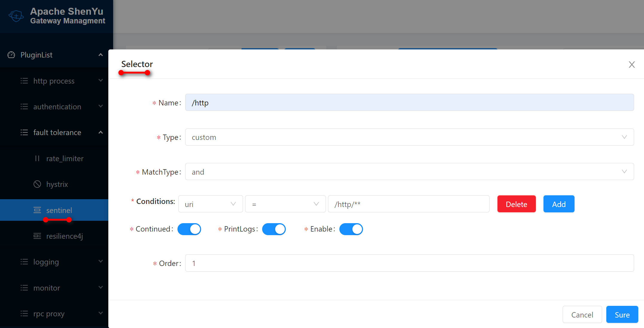Click the rate_limiter pause icon
Image resolution: width=644 pixels, height=328 pixels.
(37, 158)
